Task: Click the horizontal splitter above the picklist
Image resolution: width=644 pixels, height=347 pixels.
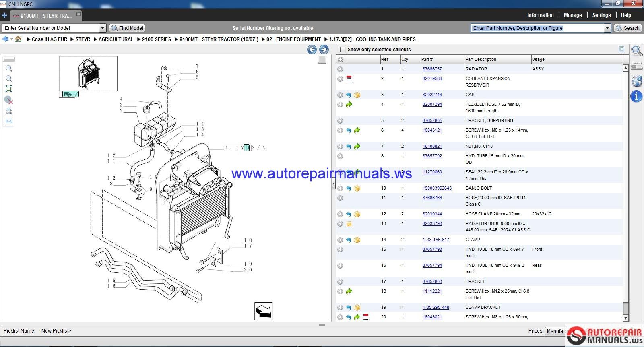Action: (x=322, y=324)
